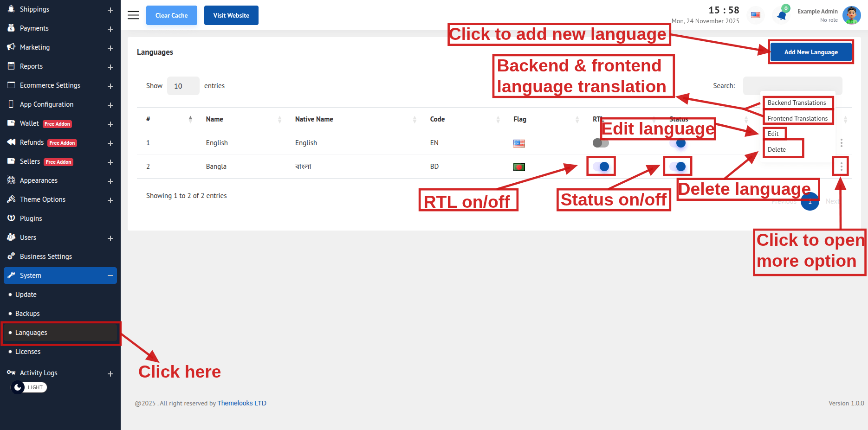Switch the LIGHT theme mode toggle
This screenshot has width=868, height=430.
coord(29,387)
